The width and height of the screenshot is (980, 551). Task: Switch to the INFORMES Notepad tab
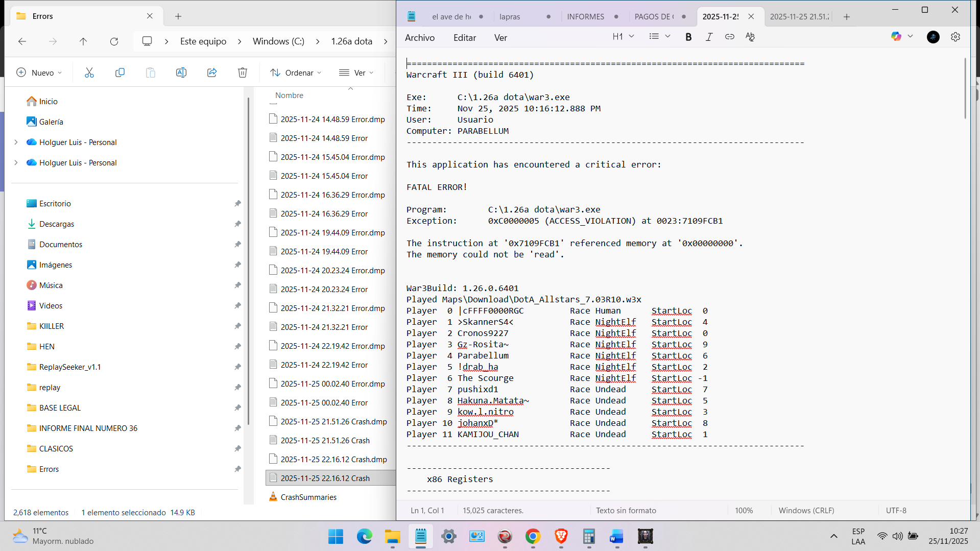[592, 17]
